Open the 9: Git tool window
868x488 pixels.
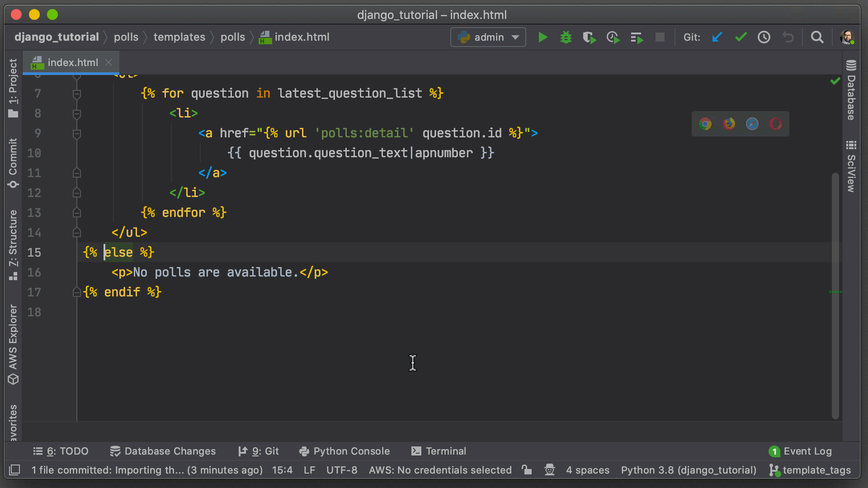coord(259,451)
